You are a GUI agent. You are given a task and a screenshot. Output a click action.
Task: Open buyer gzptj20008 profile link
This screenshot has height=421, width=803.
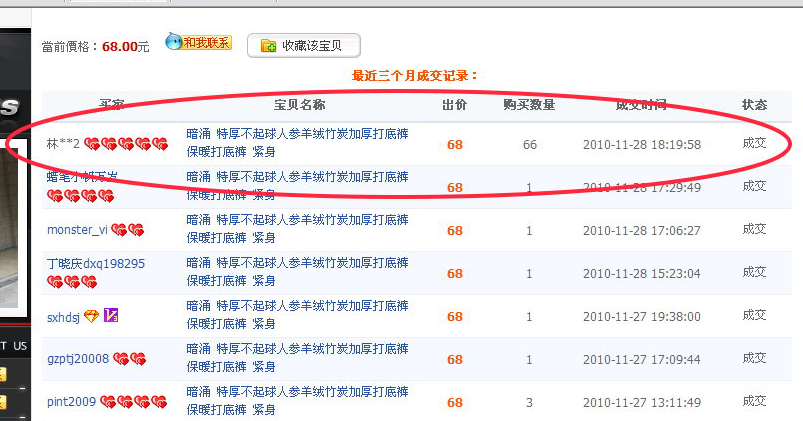(x=78, y=359)
